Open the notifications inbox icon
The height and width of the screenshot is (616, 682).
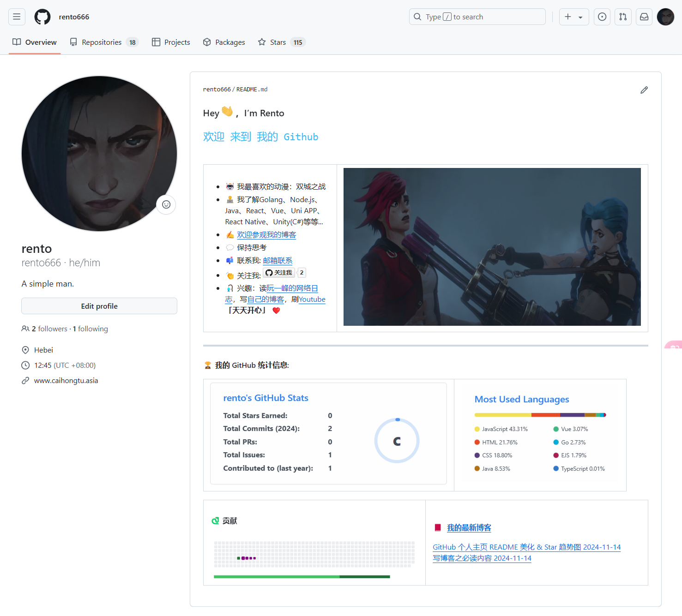point(644,17)
